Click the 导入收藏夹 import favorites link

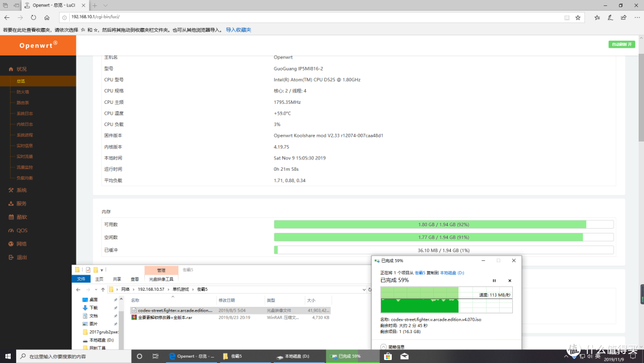[238, 30]
